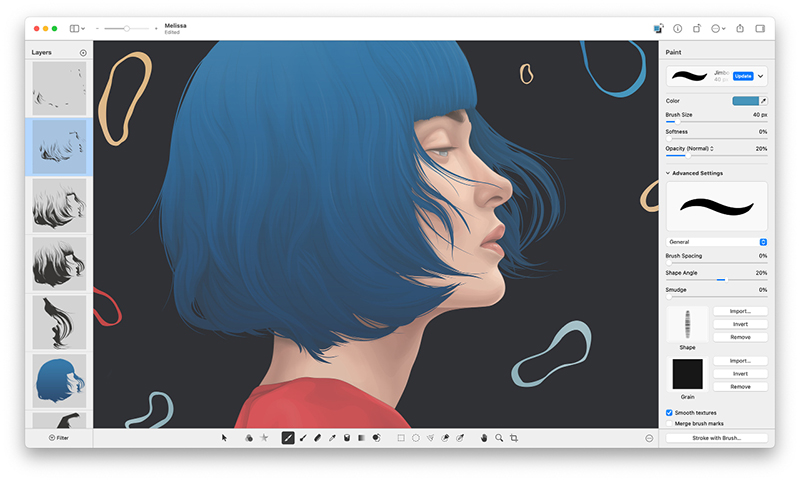
Task: Open the Share icon in title bar
Action: pyautogui.click(x=740, y=29)
